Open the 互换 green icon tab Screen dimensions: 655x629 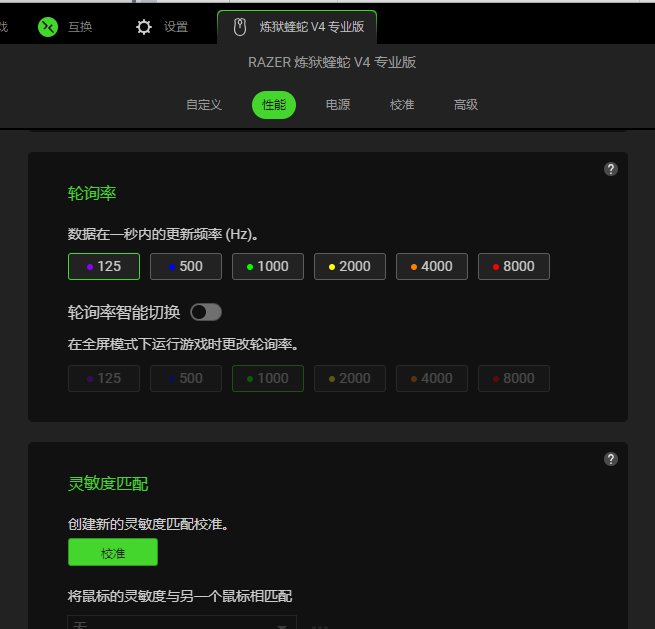click(x=48, y=27)
